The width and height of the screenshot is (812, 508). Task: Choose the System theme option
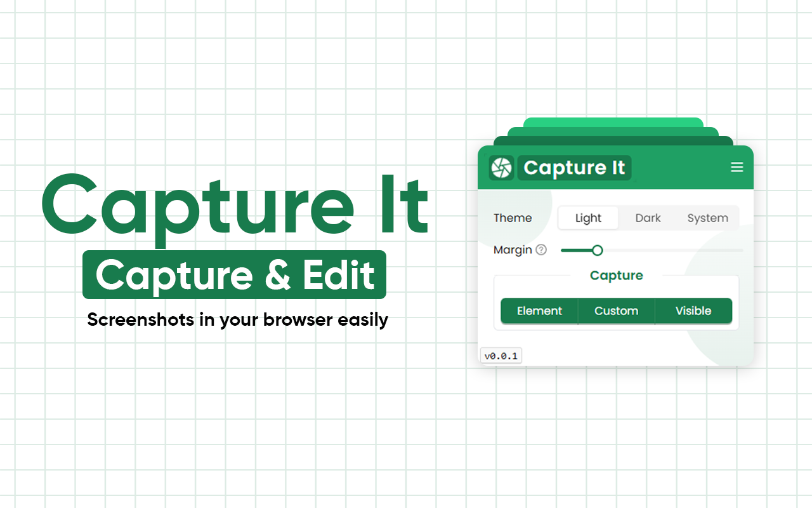point(707,218)
